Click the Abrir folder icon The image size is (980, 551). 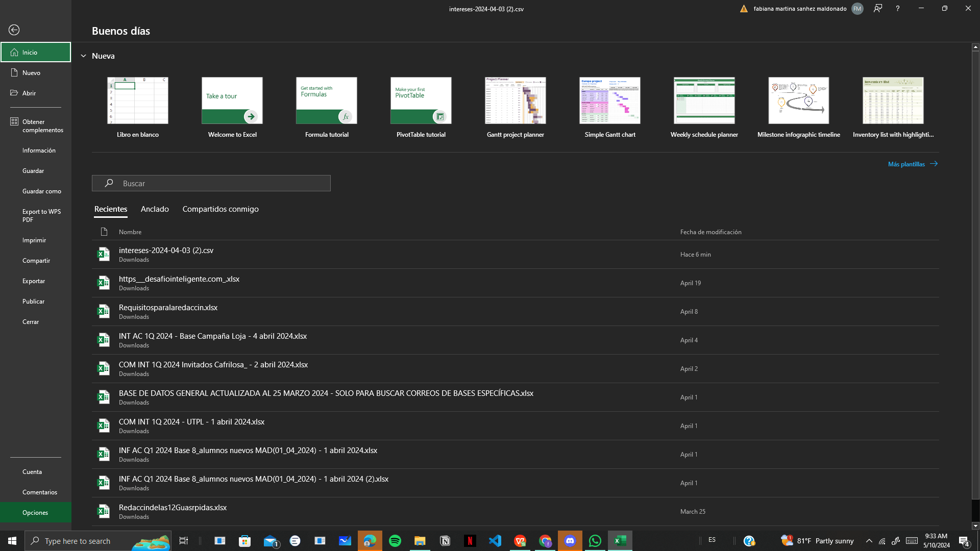pyautogui.click(x=14, y=93)
